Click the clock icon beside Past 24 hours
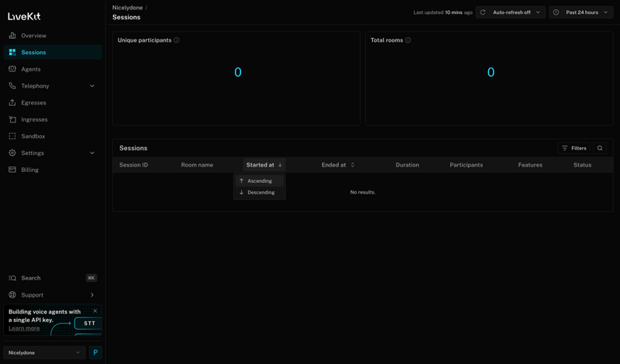 pyautogui.click(x=556, y=12)
